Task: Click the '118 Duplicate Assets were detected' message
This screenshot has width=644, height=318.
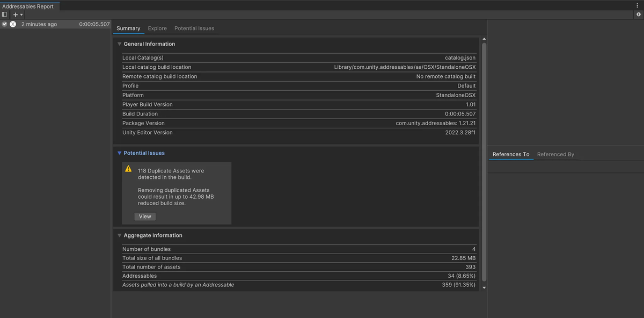Action: pyautogui.click(x=171, y=174)
